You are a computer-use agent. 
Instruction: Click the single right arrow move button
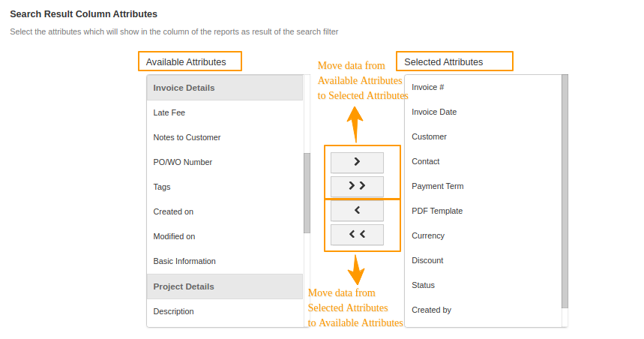(357, 162)
